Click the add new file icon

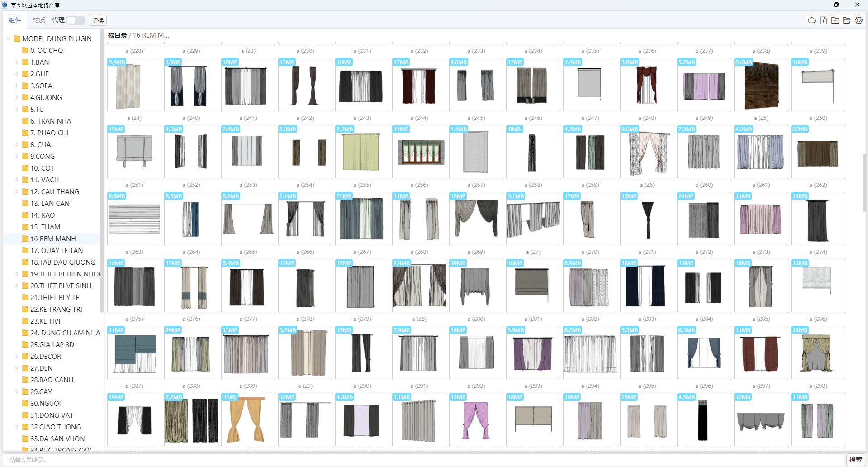click(x=823, y=20)
